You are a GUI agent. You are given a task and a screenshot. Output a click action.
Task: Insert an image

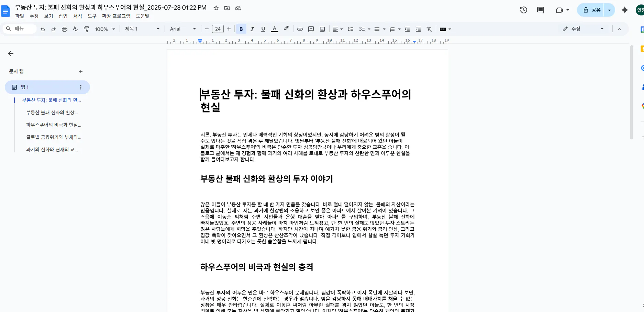pos(322,29)
